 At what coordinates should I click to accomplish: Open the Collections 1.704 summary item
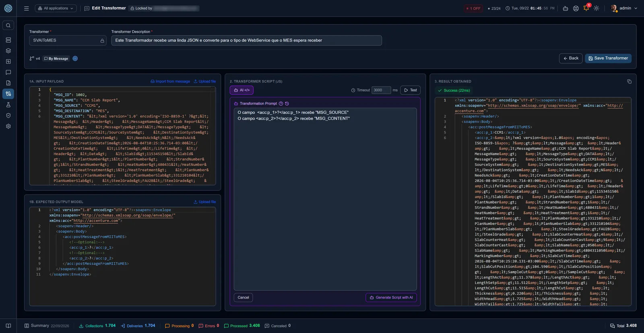[97, 326]
